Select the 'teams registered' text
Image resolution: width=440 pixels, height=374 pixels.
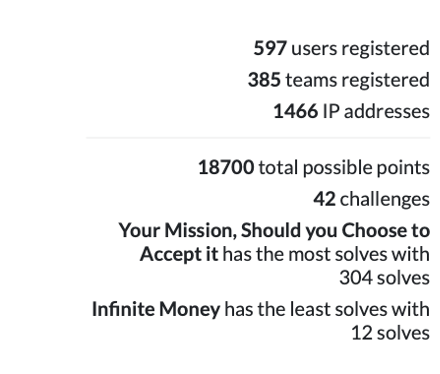coord(358,81)
